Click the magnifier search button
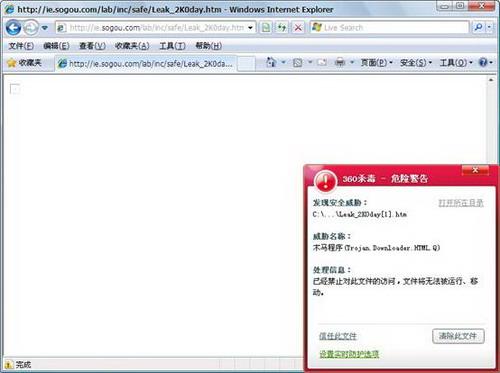This screenshot has width=500, height=373. (x=478, y=27)
